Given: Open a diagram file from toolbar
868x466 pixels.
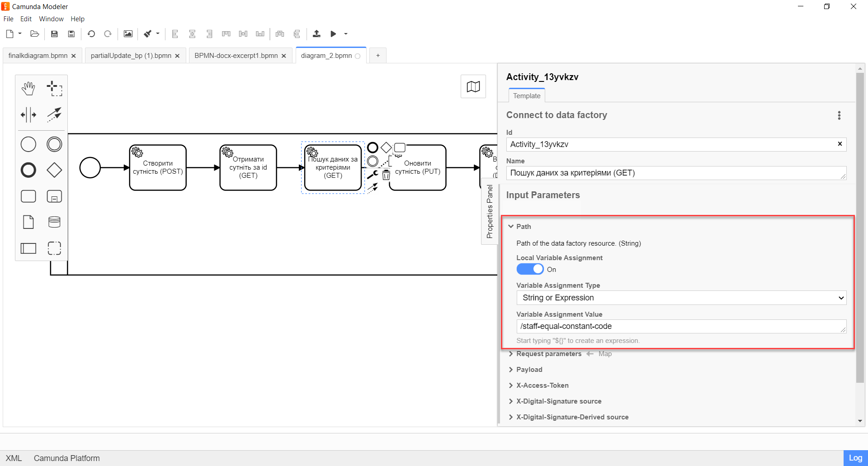Looking at the screenshot, I should 34,34.
